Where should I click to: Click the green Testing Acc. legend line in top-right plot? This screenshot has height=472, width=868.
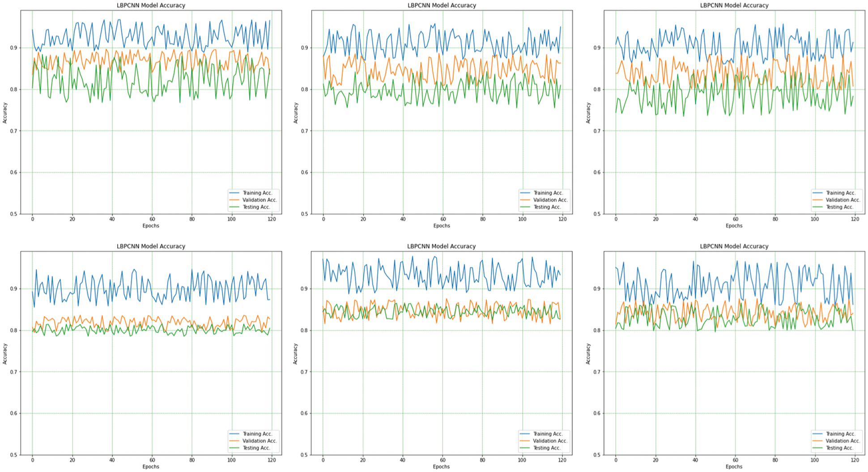pos(818,207)
